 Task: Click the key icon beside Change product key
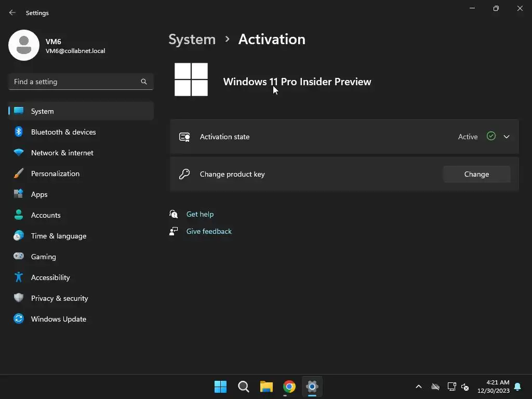(x=184, y=174)
